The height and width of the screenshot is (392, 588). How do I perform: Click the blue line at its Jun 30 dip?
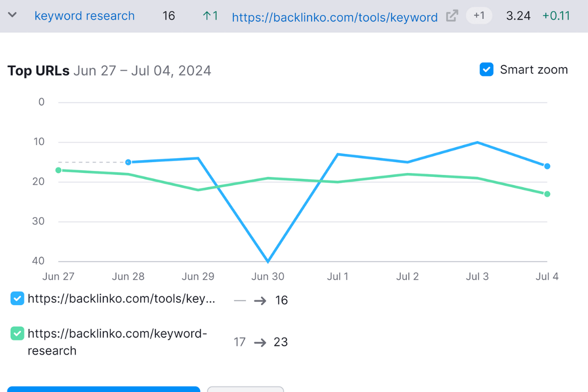pos(268,261)
